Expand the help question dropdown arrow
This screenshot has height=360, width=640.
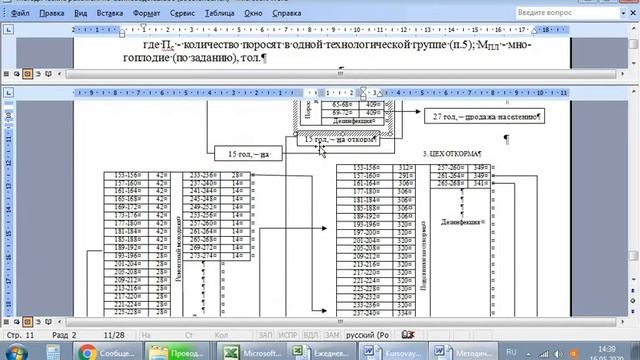pyautogui.click(x=623, y=13)
